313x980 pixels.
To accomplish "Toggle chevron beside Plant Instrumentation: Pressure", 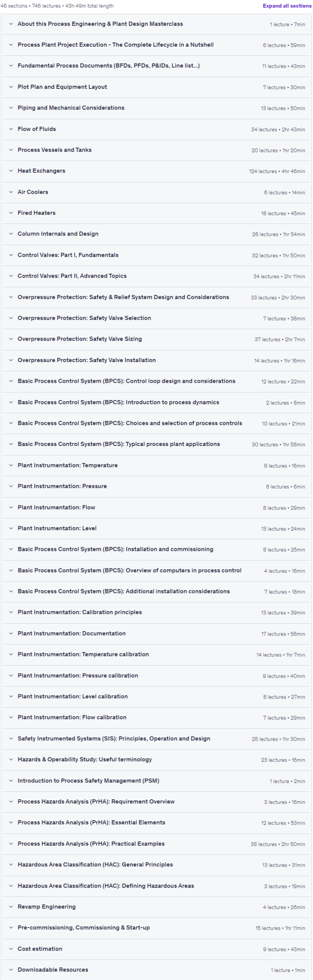I will (x=11, y=486).
